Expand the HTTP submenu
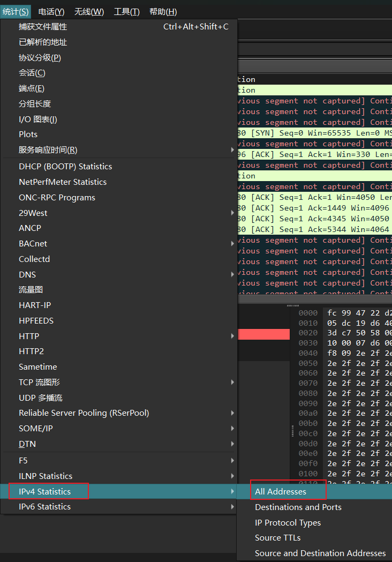The width and height of the screenshot is (392, 562). coord(118,336)
